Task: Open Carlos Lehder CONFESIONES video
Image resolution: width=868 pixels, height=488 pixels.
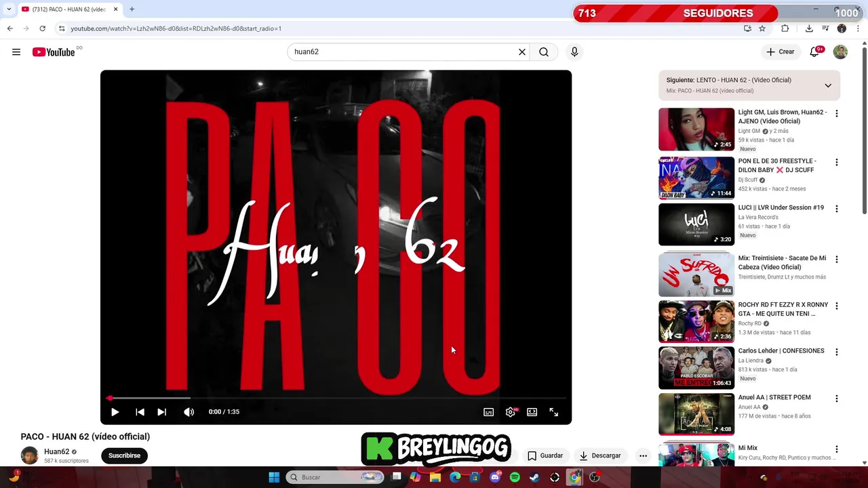Action: pyautogui.click(x=781, y=351)
